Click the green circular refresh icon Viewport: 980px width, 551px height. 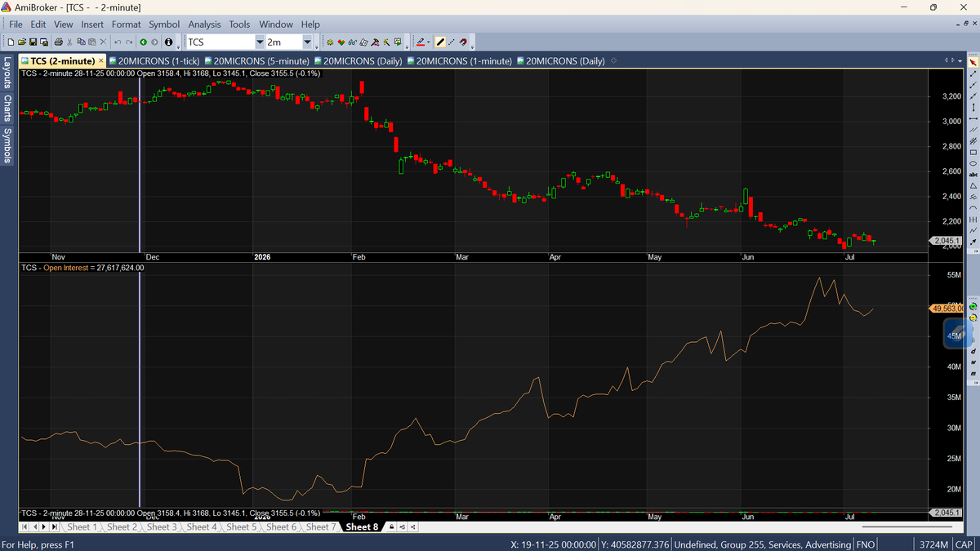(973, 306)
